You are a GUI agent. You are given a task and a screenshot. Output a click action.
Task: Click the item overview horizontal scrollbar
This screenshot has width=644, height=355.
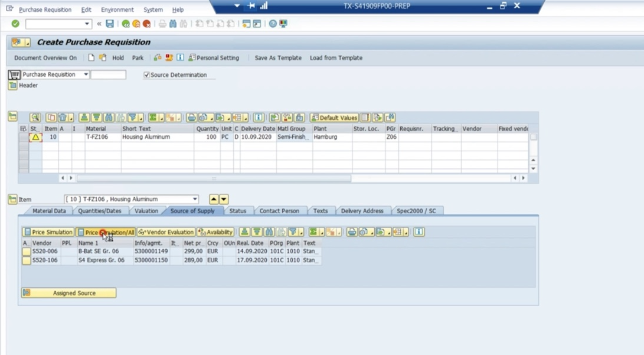coord(214,178)
